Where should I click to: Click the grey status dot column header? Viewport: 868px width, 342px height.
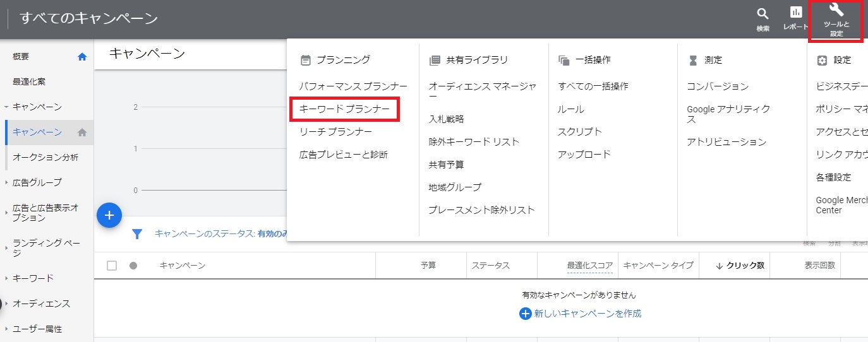point(133,266)
